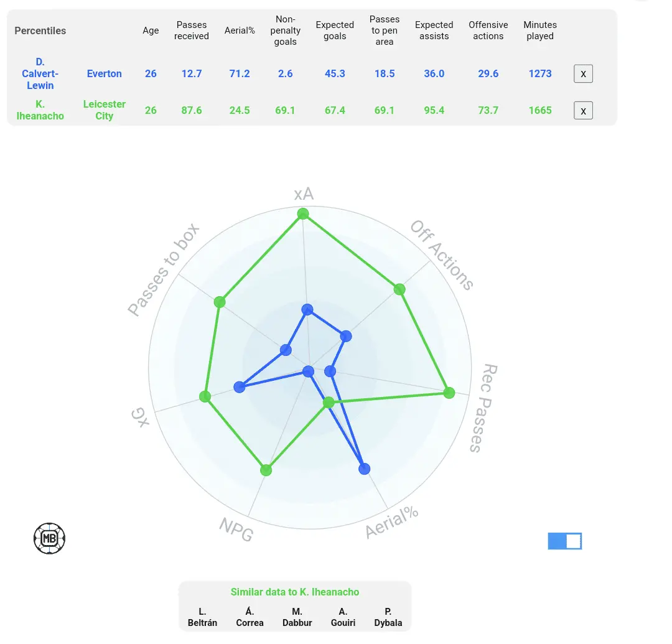Select similar player M. Dabbur
The image size is (672, 644).
[297, 617]
